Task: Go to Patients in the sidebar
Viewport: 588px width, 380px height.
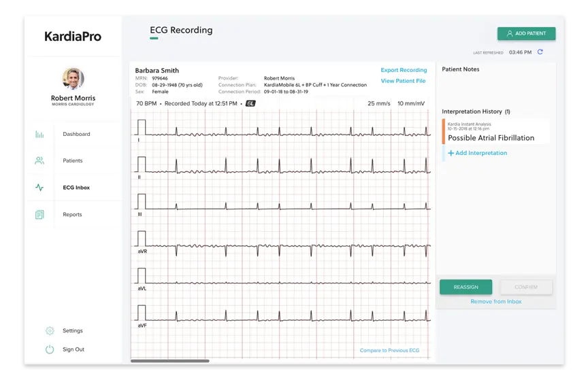Action: coord(72,161)
